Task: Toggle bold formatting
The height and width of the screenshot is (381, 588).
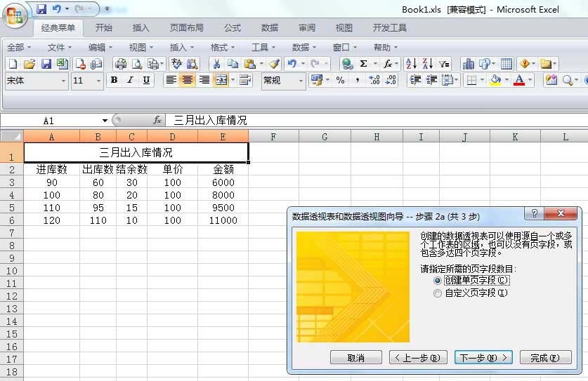Action: pyautogui.click(x=114, y=80)
